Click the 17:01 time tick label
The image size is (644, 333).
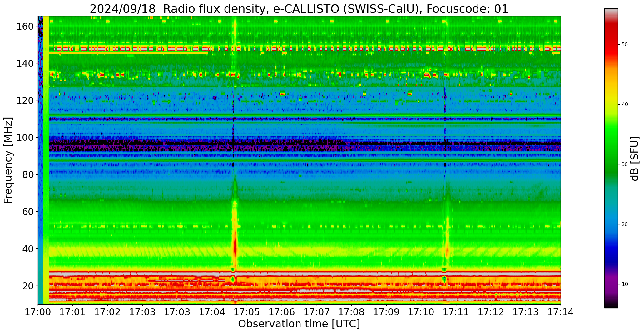point(73,312)
